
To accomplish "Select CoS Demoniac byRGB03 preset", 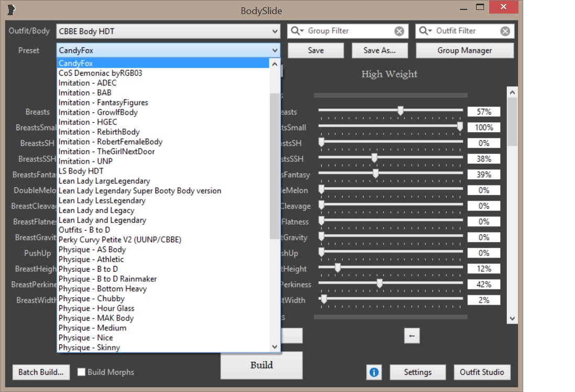I will [x=163, y=73].
